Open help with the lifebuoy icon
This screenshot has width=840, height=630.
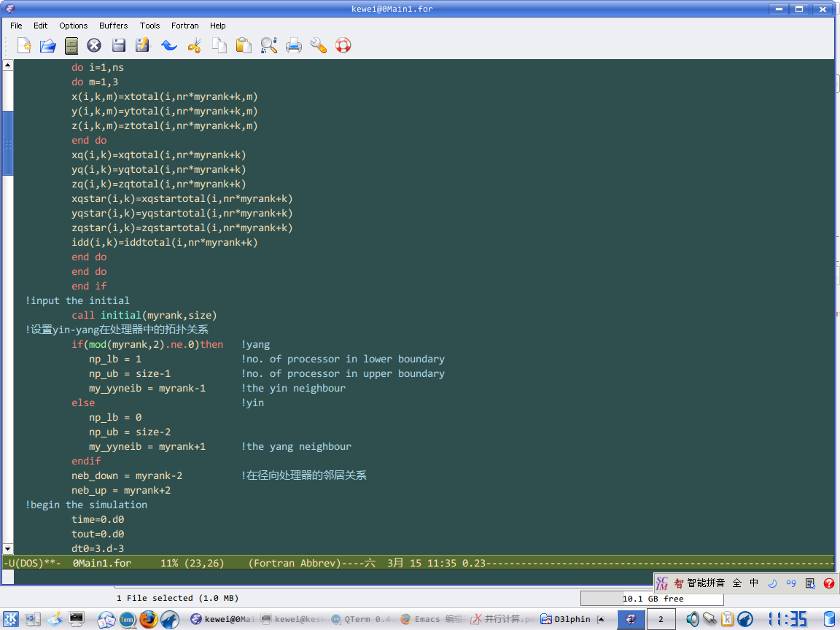[343, 45]
